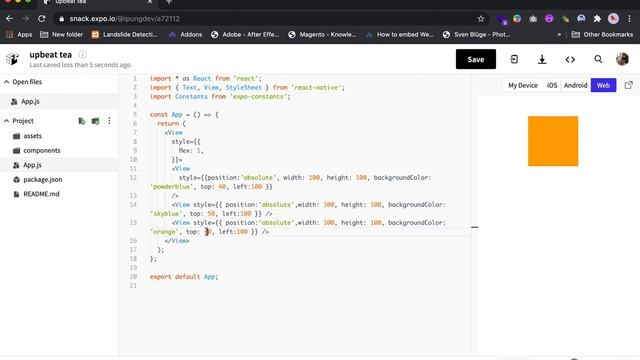Open the Apps bookmark shortcut
640x360 pixels.
pos(19,35)
